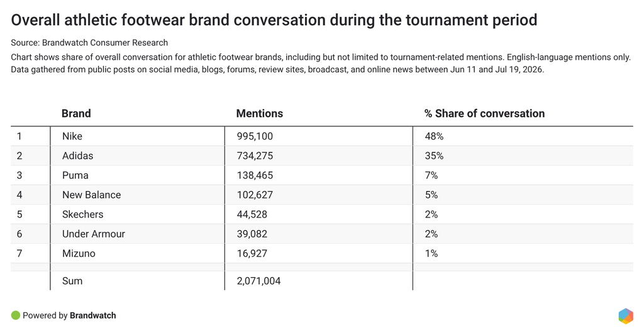644x335 pixels.
Task: Click the chart title heading text
Action: click(x=274, y=19)
